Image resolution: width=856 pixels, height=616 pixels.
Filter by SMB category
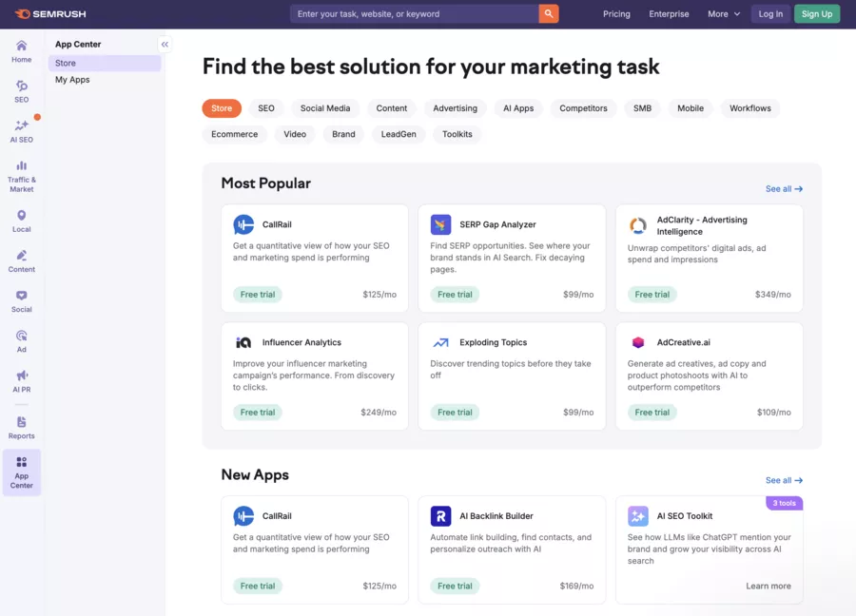click(x=642, y=108)
